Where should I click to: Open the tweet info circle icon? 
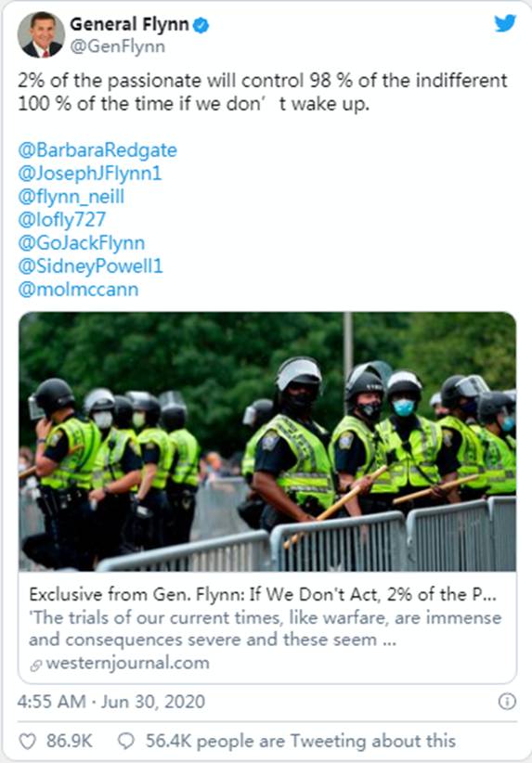coord(507,701)
